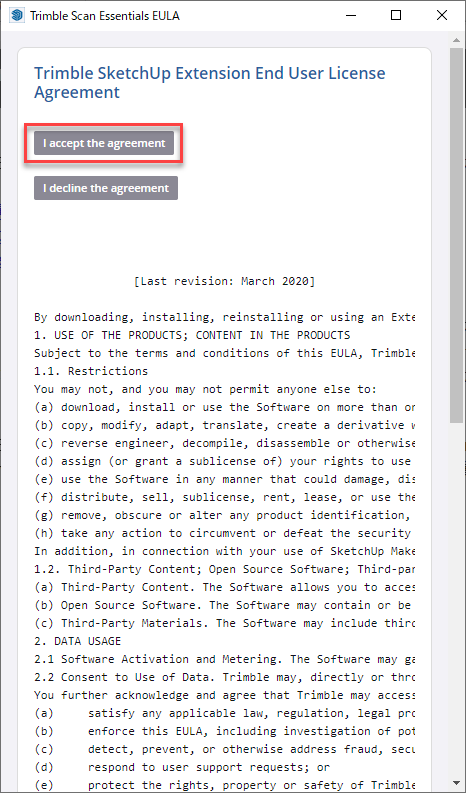Click the scrollbar track below the thumb
This screenshot has width=466, height=793.
pos(456,607)
